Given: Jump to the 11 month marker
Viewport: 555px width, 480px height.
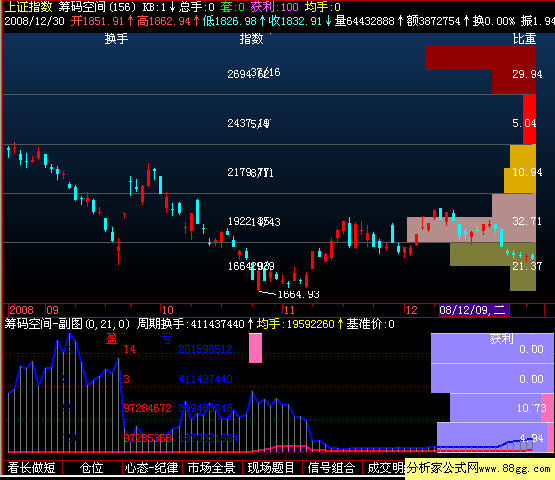Looking at the screenshot, I should click(290, 310).
